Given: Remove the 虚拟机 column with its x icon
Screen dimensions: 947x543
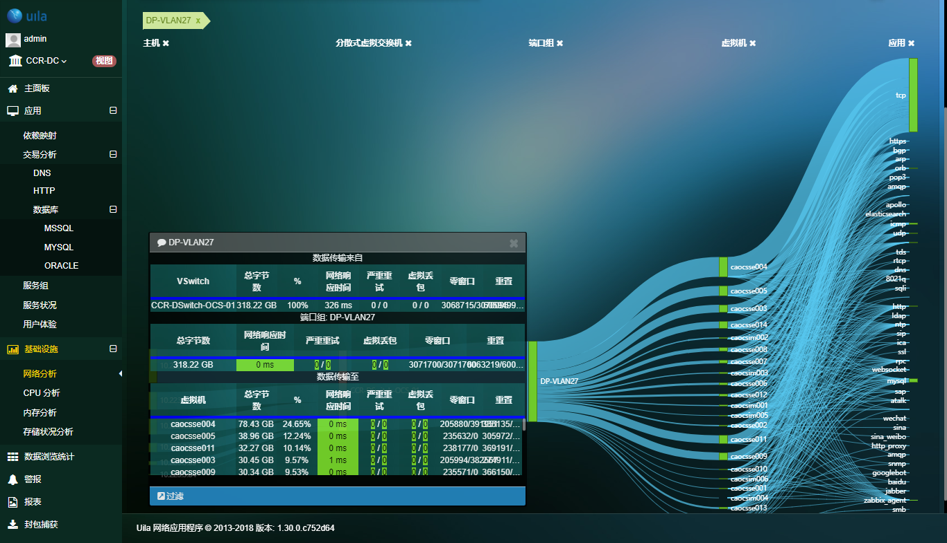Looking at the screenshot, I should (753, 44).
